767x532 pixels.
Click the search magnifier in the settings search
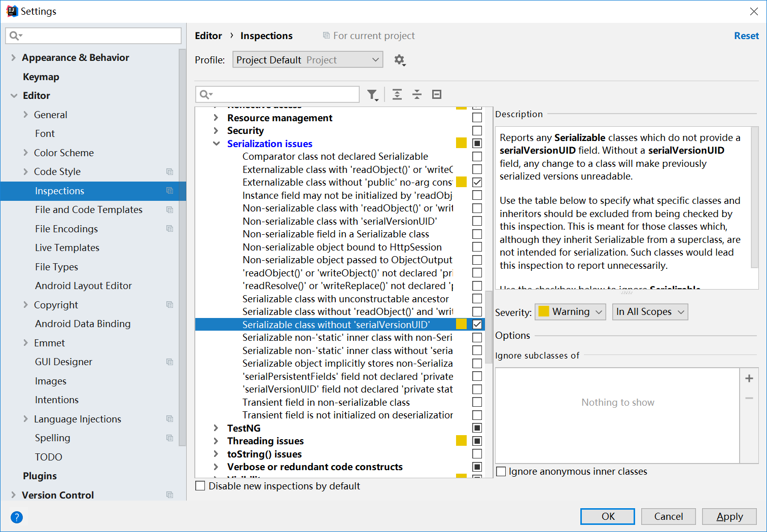(x=15, y=36)
